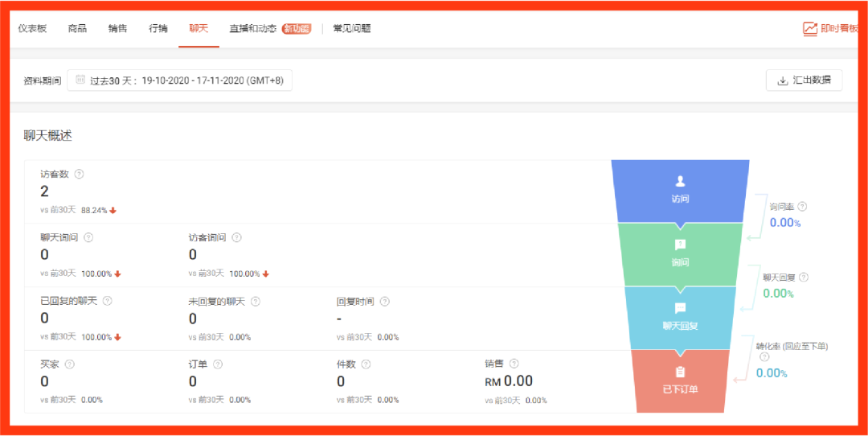This screenshot has height=436, width=868.
Task: Show help for 已回复的聊天
Action: [108, 301]
